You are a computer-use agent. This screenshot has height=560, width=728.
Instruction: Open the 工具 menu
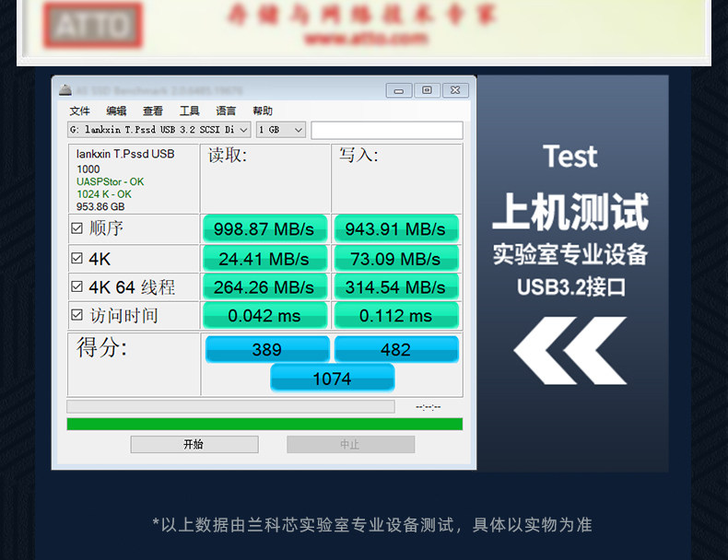point(190,111)
